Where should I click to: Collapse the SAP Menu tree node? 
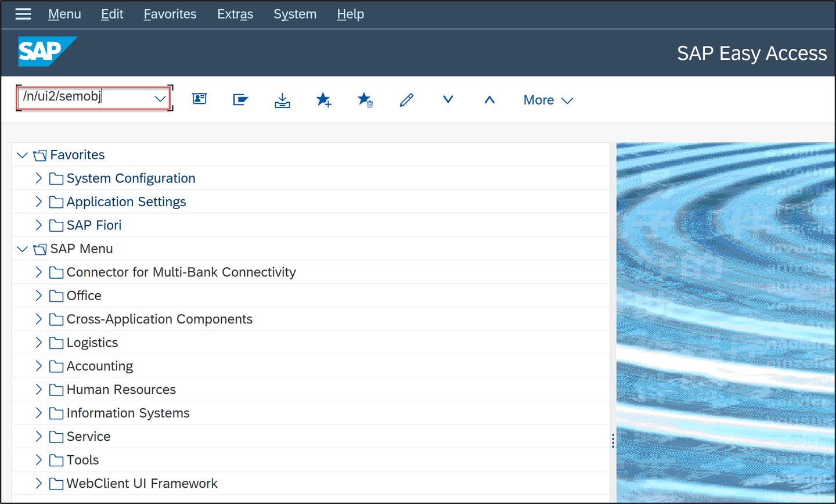[x=23, y=249]
